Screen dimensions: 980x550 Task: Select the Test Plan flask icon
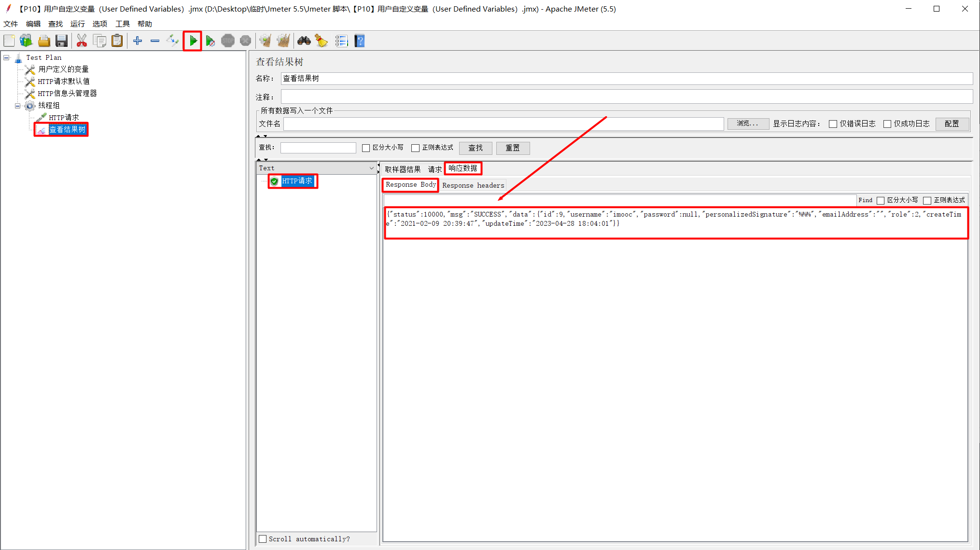coord(18,58)
